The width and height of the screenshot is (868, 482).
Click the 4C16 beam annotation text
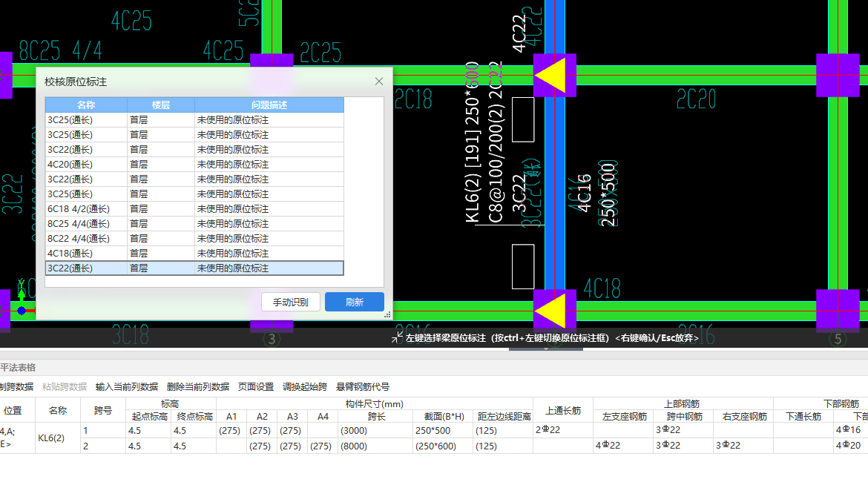585,193
